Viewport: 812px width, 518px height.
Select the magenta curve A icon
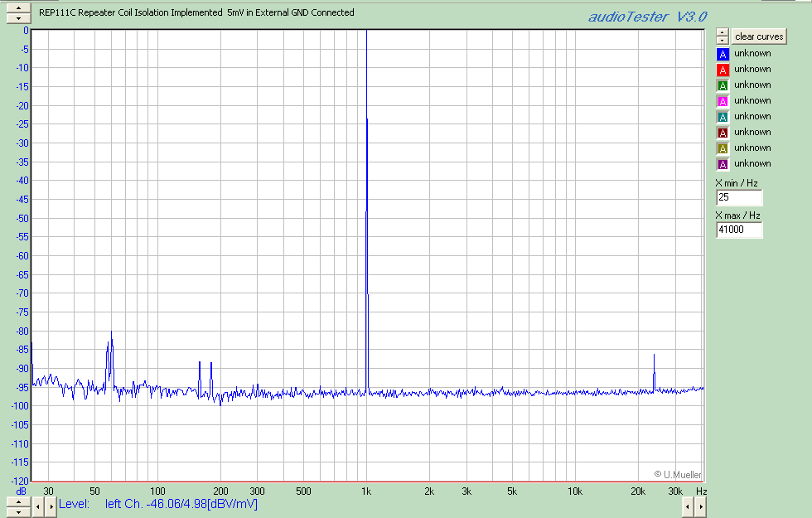[x=723, y=101]
